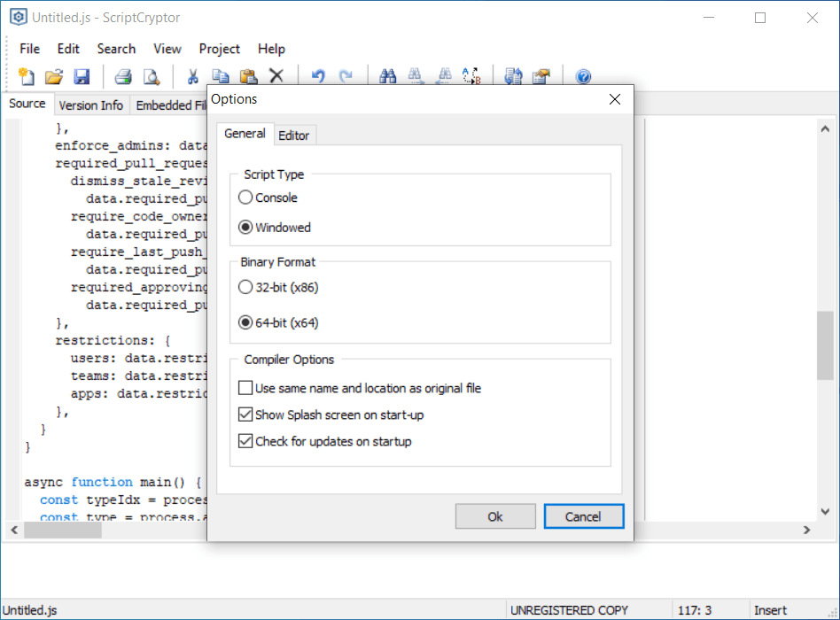
Task: Click the horizontal scrollbar right arrow
Action: click(x=807, y=530)
